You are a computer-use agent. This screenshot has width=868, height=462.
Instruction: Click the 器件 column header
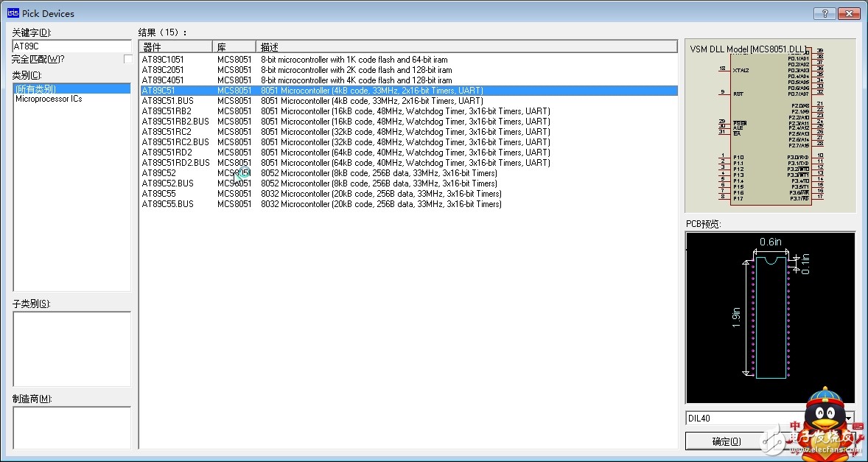[175, 46]
